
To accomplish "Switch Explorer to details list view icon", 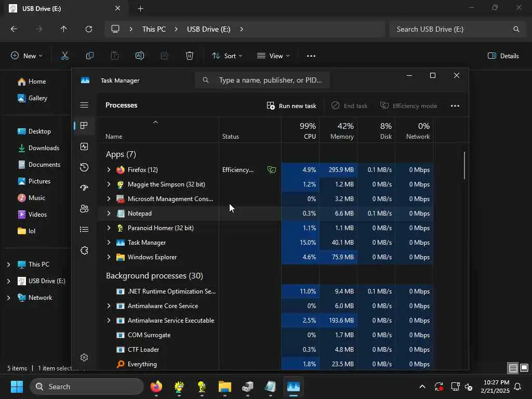I will (x=513, y=368).
